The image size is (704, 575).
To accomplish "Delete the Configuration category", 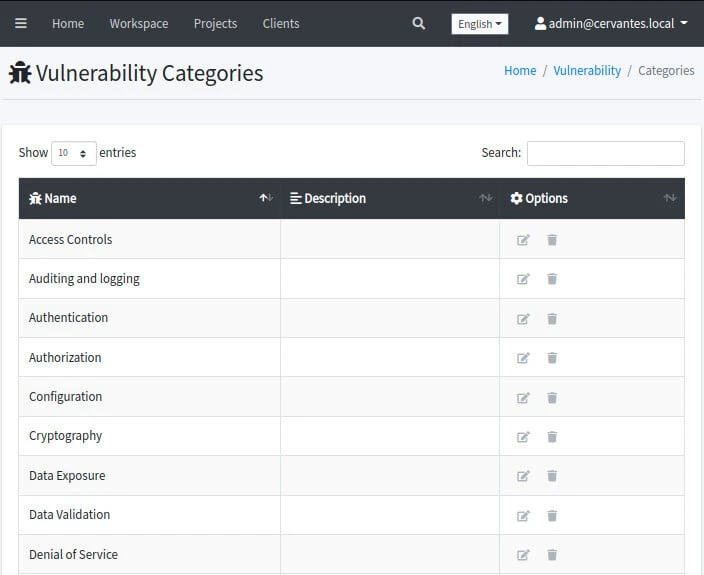I will coord(552,397).
